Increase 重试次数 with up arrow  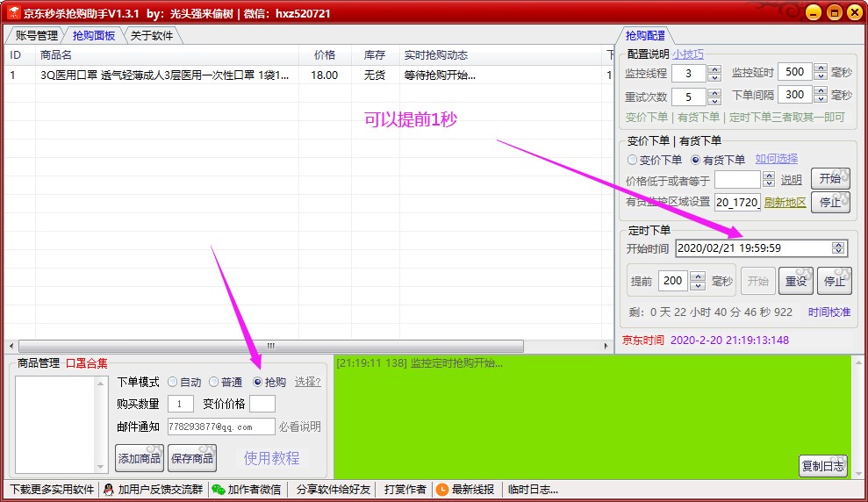(714, 92)
